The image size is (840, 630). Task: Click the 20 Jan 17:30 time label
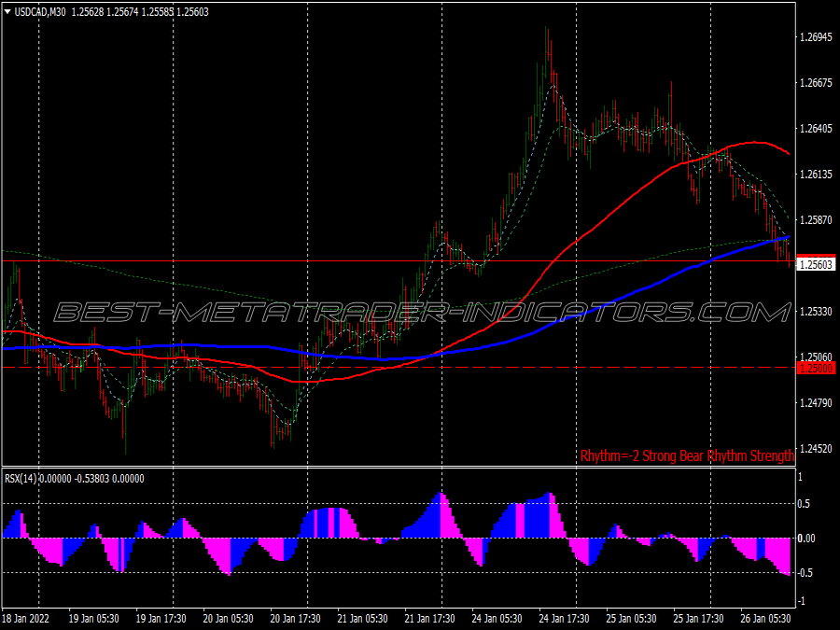pyautogui.click(x=295, y=619)
